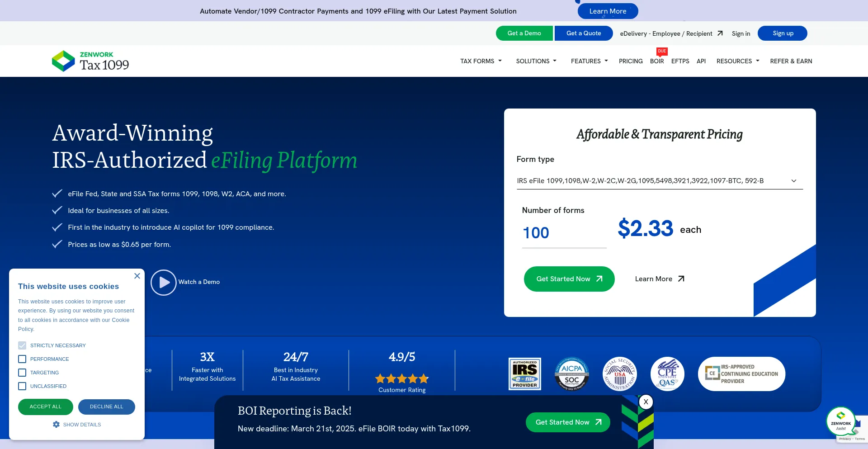The width and height of the screenshot is (868, 449).
Task: Go to the Pricing page
Action: pyautogui.click(x=630, y=61)
